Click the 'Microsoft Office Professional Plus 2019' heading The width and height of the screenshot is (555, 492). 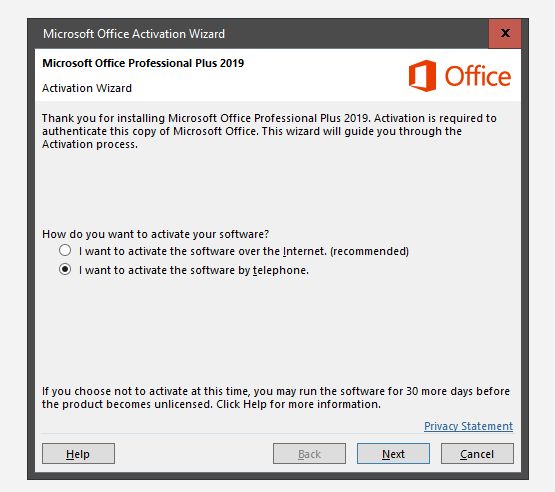(x=143, y=63)
